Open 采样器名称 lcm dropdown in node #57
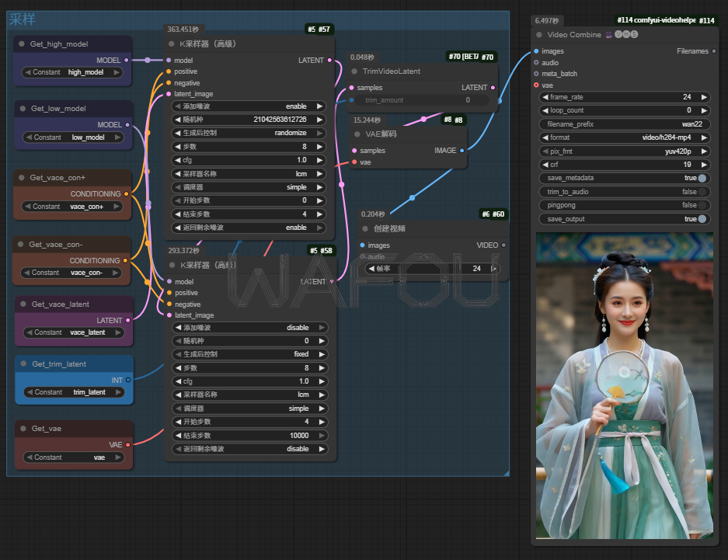This screenshot has height=560, width=728. 249,174
